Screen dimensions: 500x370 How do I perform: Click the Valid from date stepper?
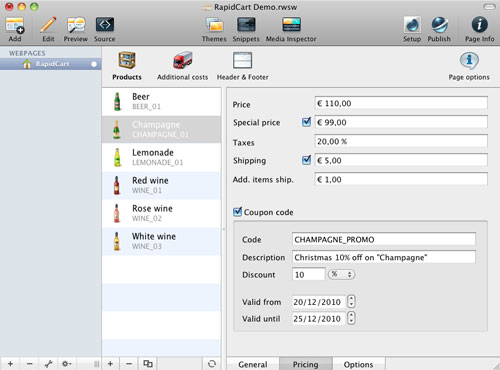(351, 301)
